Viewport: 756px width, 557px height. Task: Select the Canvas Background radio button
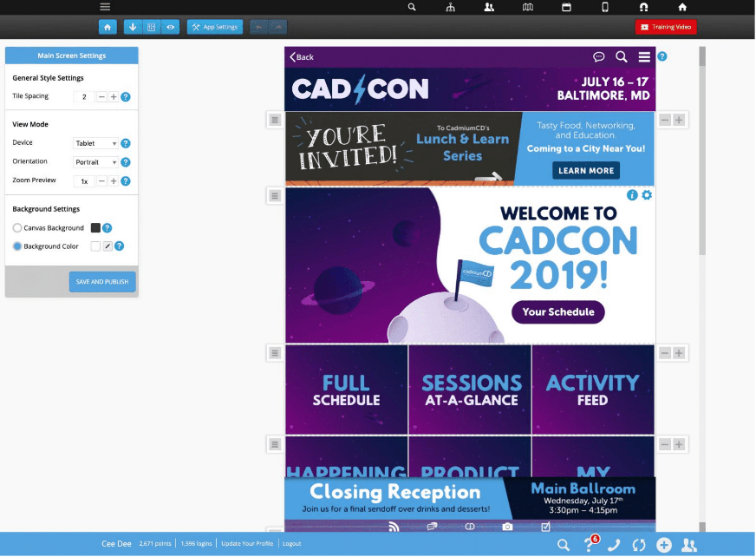click(17, 228)
